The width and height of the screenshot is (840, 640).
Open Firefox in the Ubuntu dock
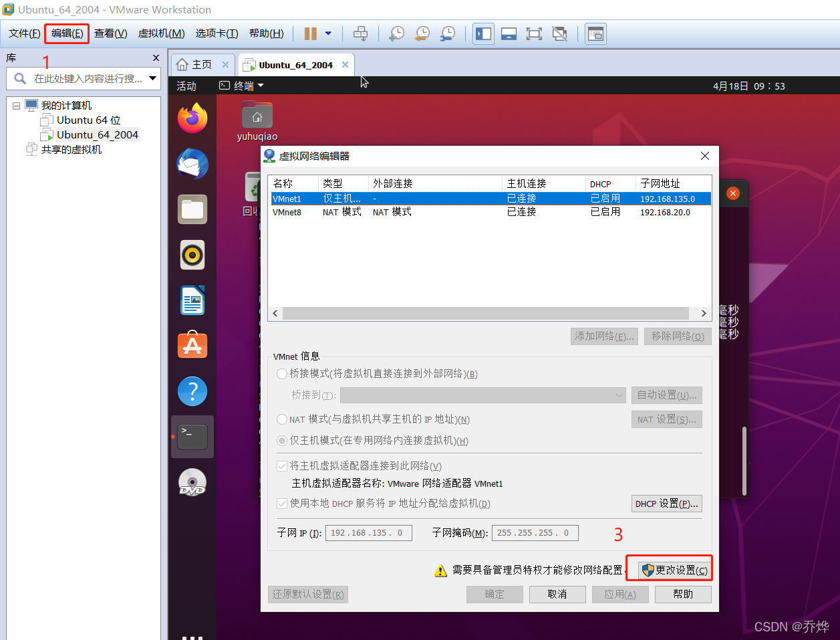coord(192,118)
